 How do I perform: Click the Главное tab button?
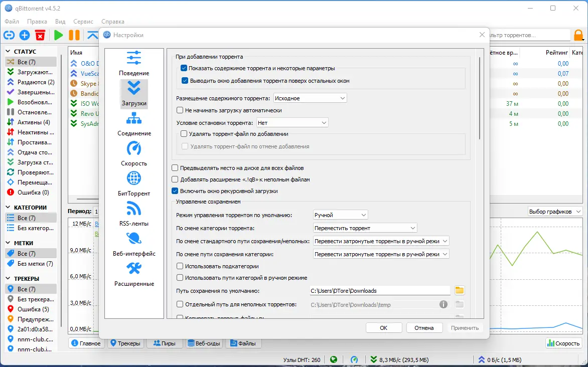86,343
